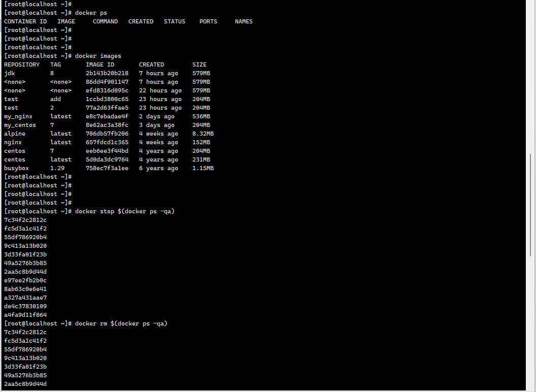Image resolution: width=536 pixels, height=392 pixels.
Task: Click the NAMES column header
Action: pos(244,21)
